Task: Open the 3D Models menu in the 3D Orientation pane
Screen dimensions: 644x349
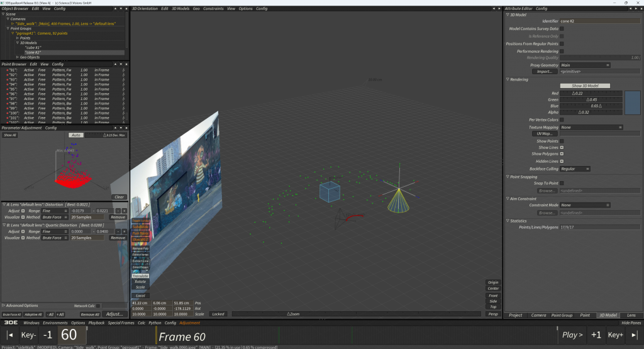Action: click(180, 9)
